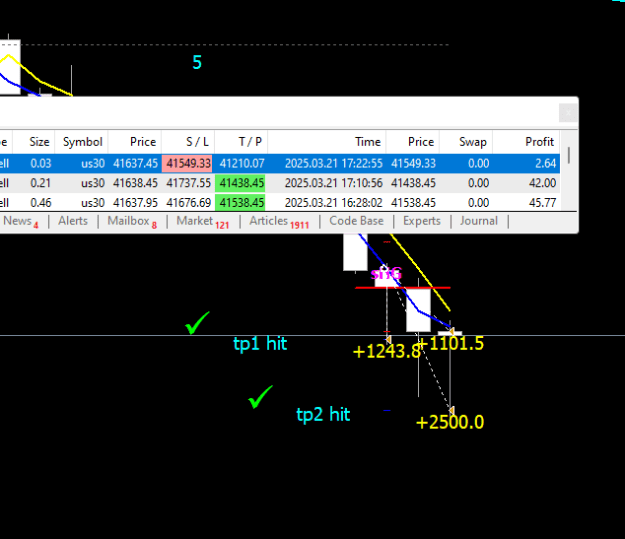The height and width of the screenshot is (539, 625).
Task: Click the +1243.8 chart label
Action: click(x=387, y=351)
